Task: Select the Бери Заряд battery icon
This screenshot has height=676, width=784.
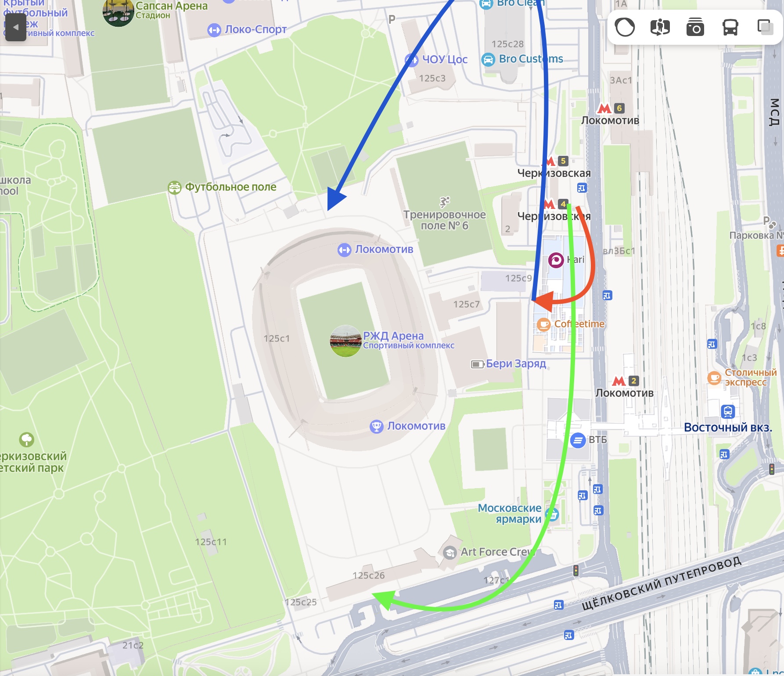Action: pos(477,364)
